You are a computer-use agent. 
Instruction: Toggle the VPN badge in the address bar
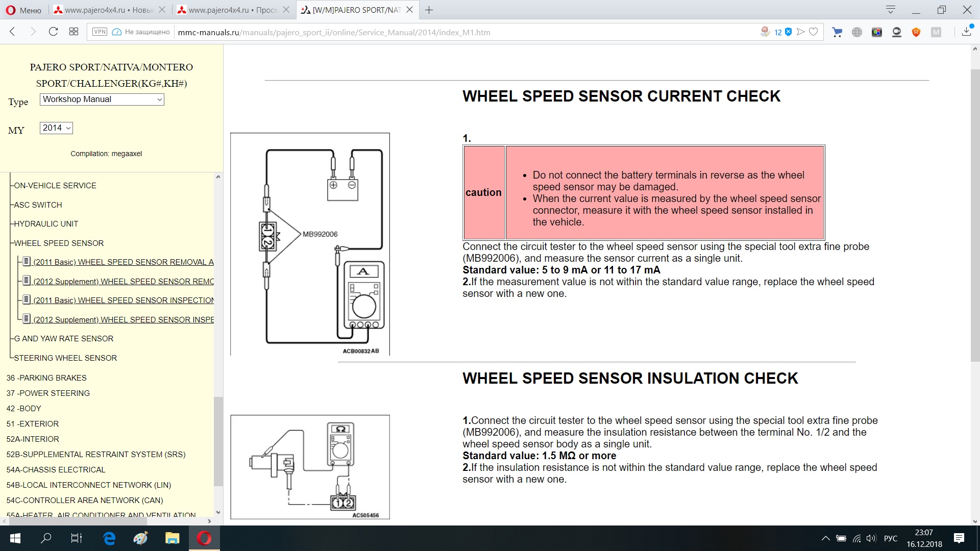[100, 32]
